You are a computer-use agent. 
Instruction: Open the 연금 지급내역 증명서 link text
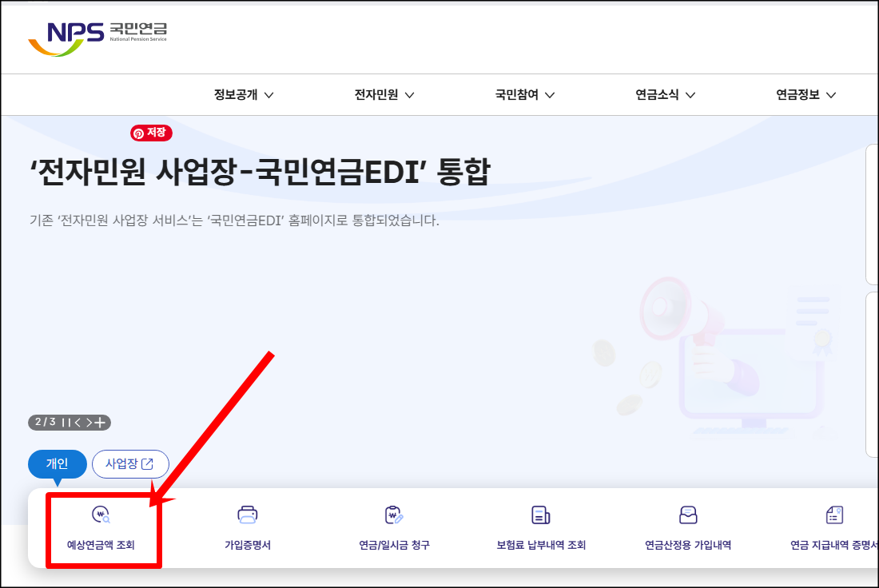[833, 545]
